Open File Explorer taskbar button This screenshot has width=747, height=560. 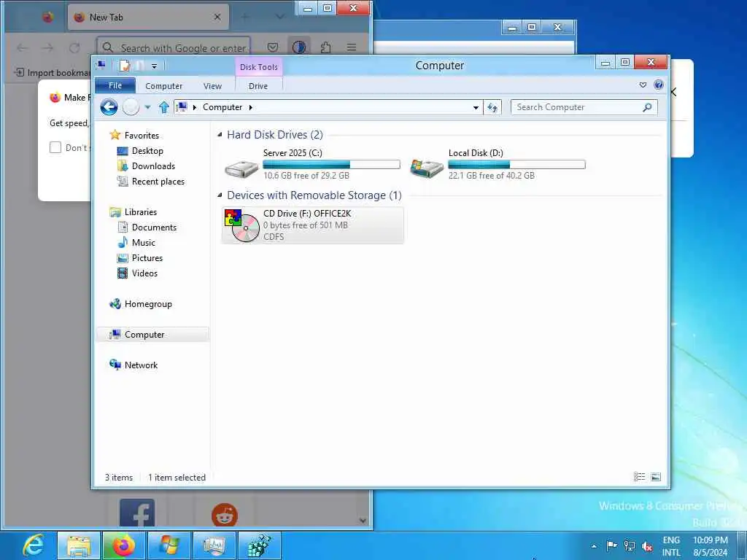point(79,545)
